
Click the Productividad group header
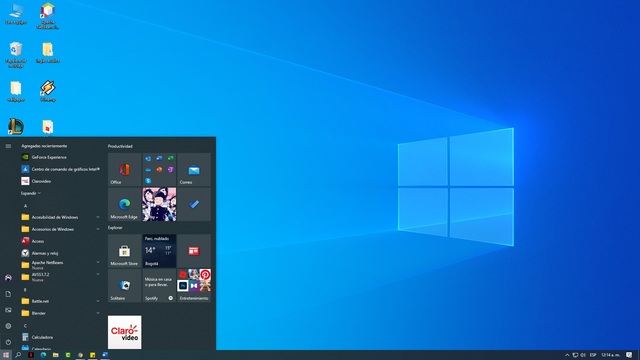coord(120,146)
